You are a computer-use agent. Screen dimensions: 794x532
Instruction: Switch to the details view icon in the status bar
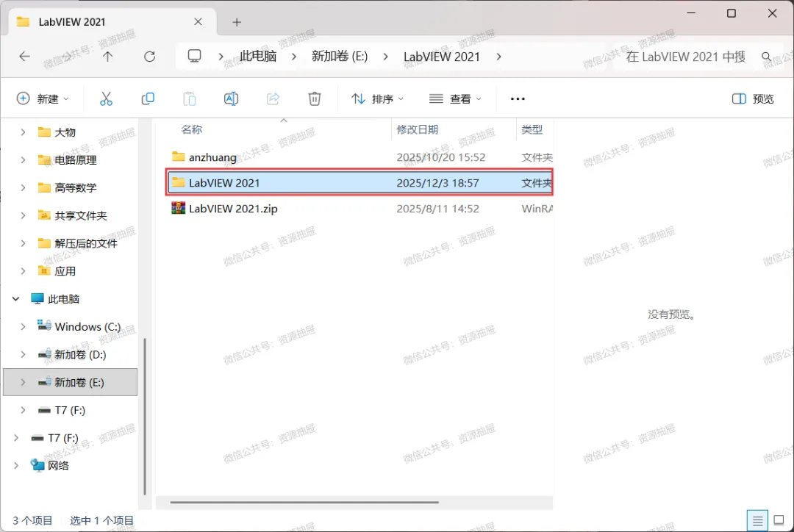point(757,520)
